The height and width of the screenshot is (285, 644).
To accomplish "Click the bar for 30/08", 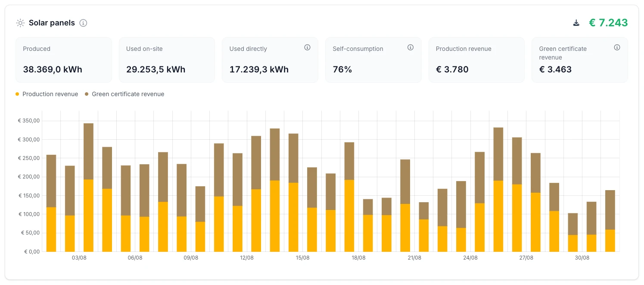I will click(591, 227).
